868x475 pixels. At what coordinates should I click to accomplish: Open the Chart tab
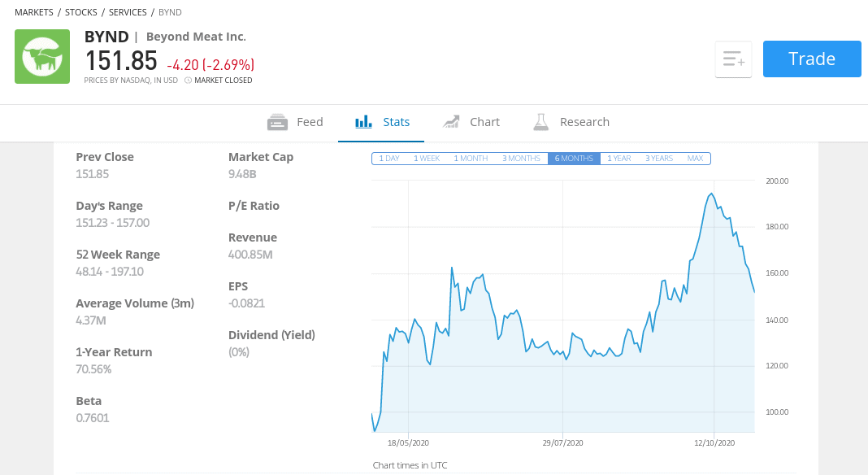click(471, 122)
